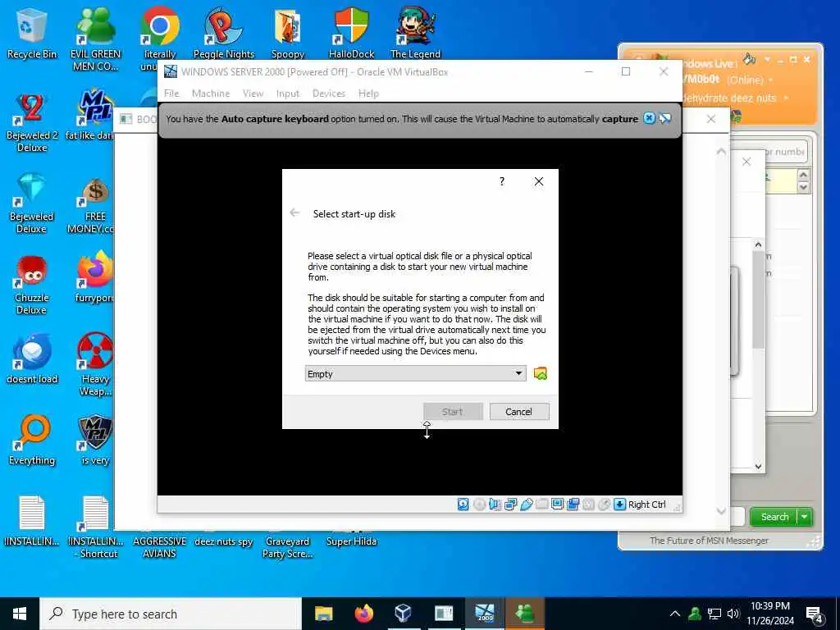Screen dimensions: 840x630
Task: Show hidden system tray icons chevron
Action: pyautogui.click(x=675, y=614)
